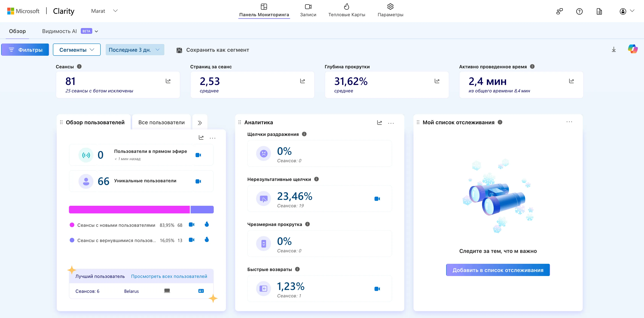Click magenta legend dot for new users
Screen dimensions: 644x318
click(x=72, y=225)
